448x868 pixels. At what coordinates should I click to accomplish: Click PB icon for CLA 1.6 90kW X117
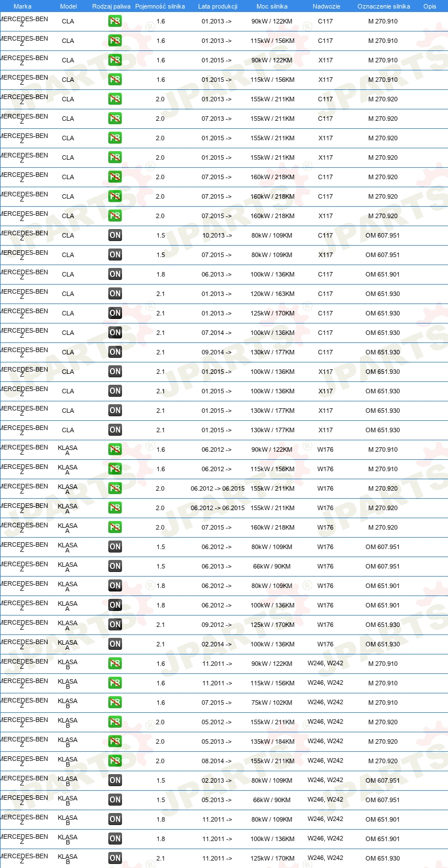[115, 60]
